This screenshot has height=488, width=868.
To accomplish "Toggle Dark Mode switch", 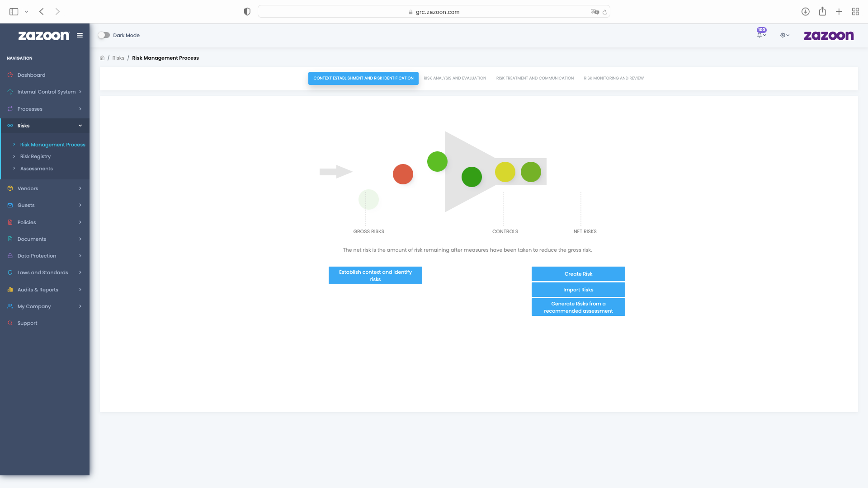I will point(104,35).
